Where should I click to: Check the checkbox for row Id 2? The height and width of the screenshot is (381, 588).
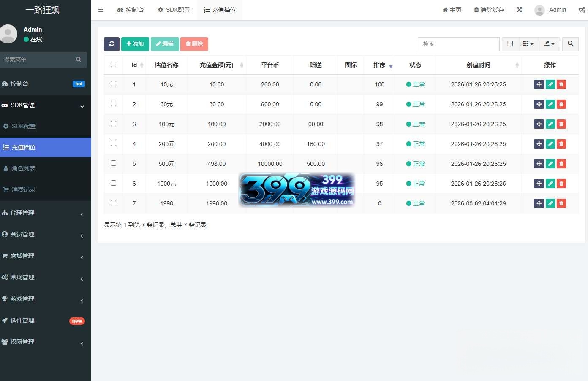(x=113, y=104)
